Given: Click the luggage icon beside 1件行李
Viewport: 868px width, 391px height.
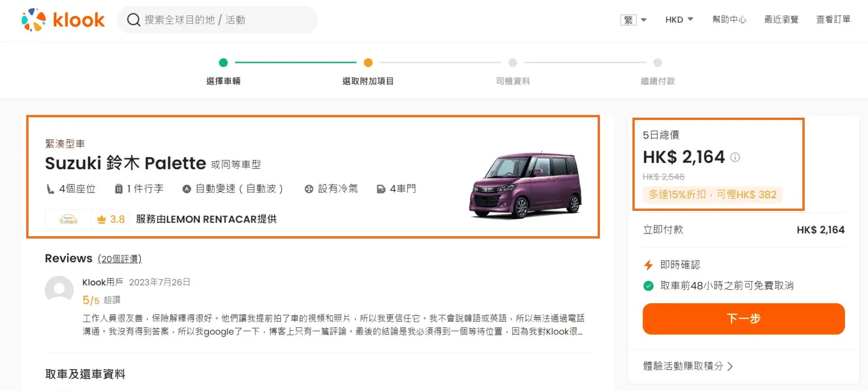Looking at the screenshot, I should tap(118, 189).
